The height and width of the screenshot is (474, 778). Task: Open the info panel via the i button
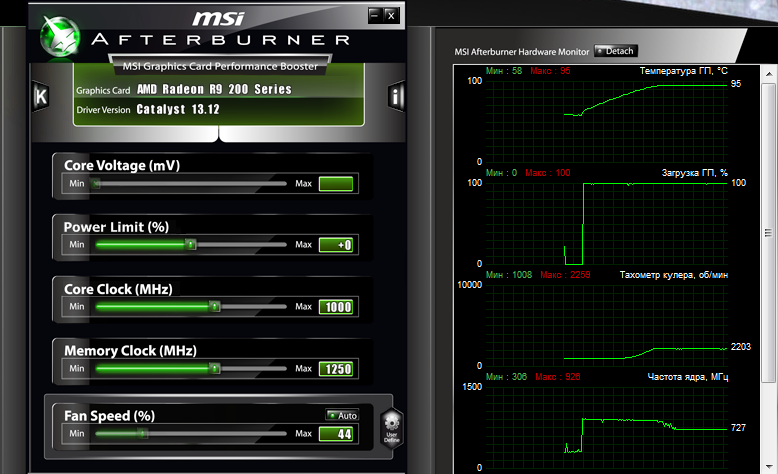[x=395, y=96]
